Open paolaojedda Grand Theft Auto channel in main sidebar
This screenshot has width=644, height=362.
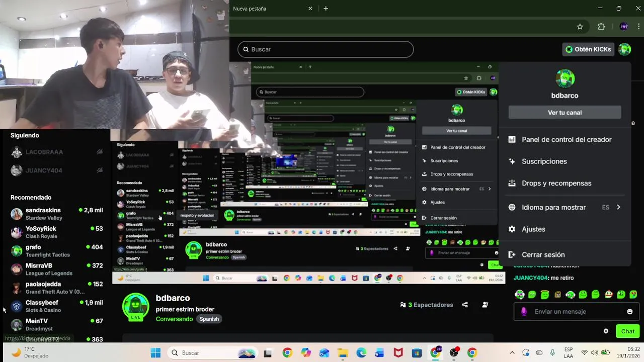pyautogui.click(x=55, y=288)
